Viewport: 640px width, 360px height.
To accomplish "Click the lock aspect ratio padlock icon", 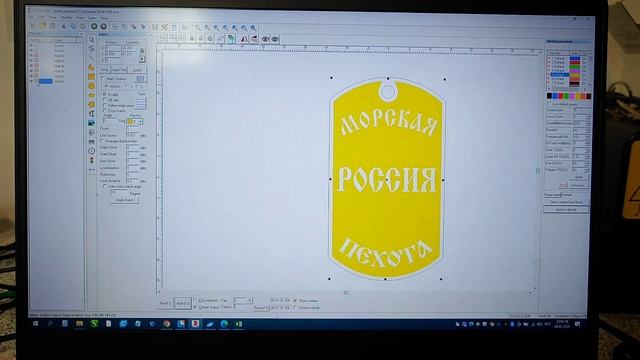I will click(142, 51).
